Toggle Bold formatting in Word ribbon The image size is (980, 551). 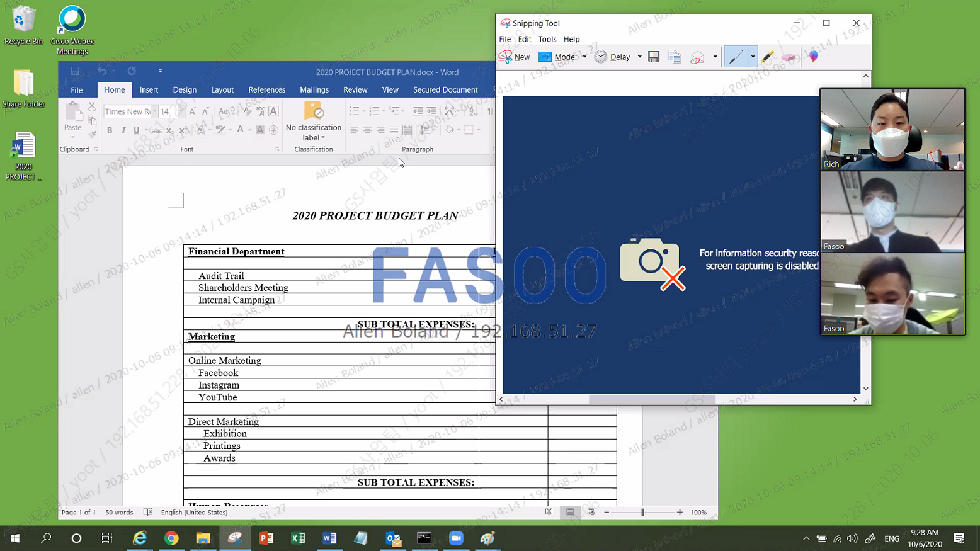pos(110,130)
